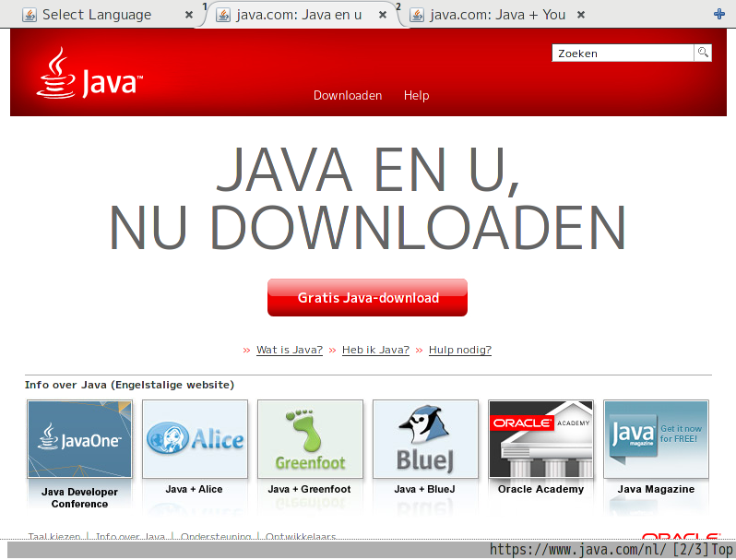The height and width of the screenshot is (560, 736).
Task: Click the Java Developer Conference caption
Action: coord(79,497)
